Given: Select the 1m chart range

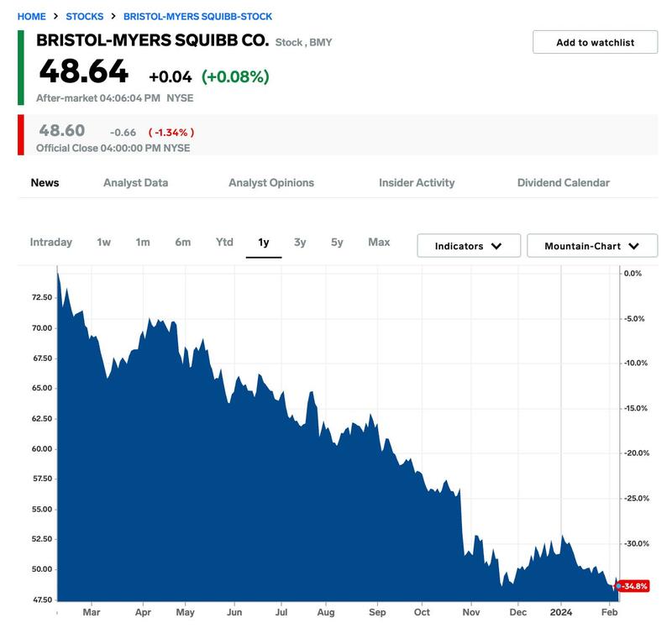Looking at the screenshot, I should coord(143,243).
